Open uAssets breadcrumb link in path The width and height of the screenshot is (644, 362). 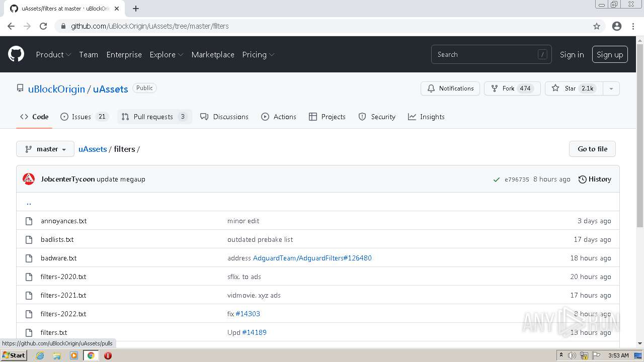click(x=93, y=149)
